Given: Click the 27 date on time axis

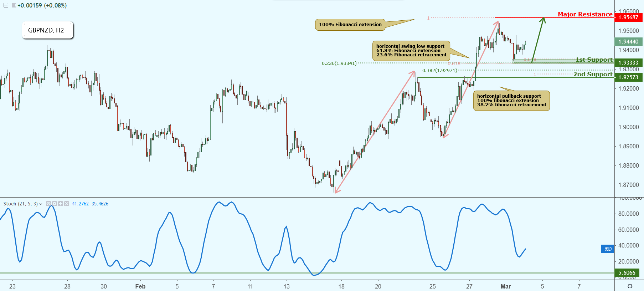Looking at the screenshot, I should (469, 286).
